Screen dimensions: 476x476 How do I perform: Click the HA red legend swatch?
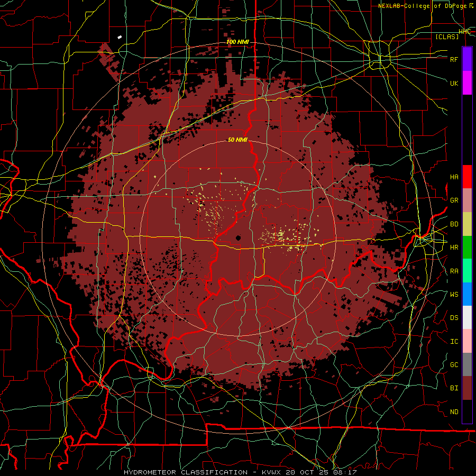[467, 177]
